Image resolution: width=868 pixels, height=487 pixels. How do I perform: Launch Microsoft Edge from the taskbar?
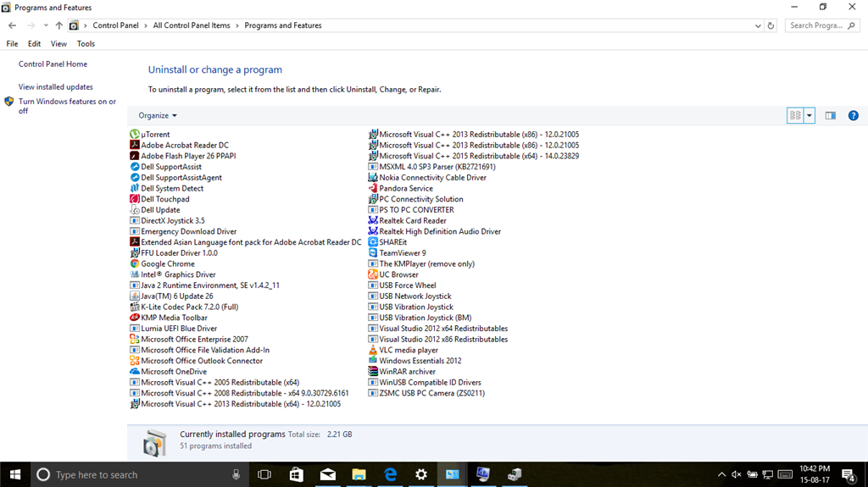point(390,474)
